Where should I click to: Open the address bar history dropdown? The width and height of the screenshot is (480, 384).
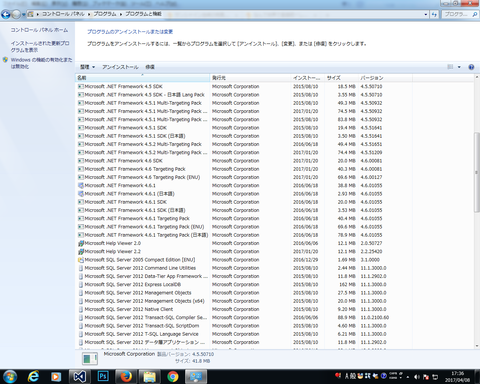pyautogui.click(x=426, y=14)
